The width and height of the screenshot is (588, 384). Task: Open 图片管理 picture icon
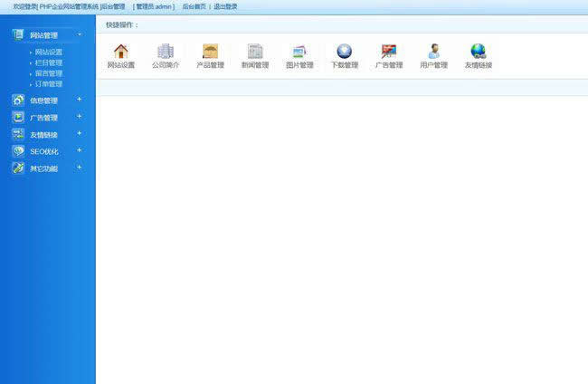tap(299, 52)
